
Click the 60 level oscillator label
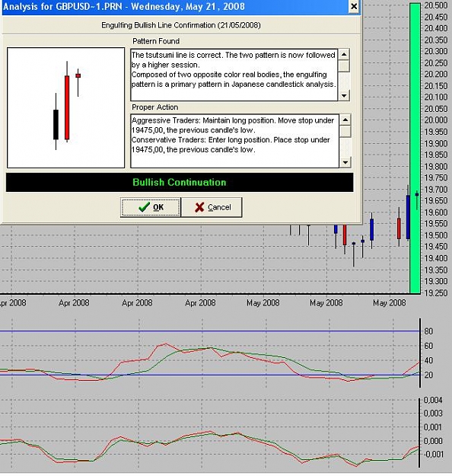coord(428,346)
